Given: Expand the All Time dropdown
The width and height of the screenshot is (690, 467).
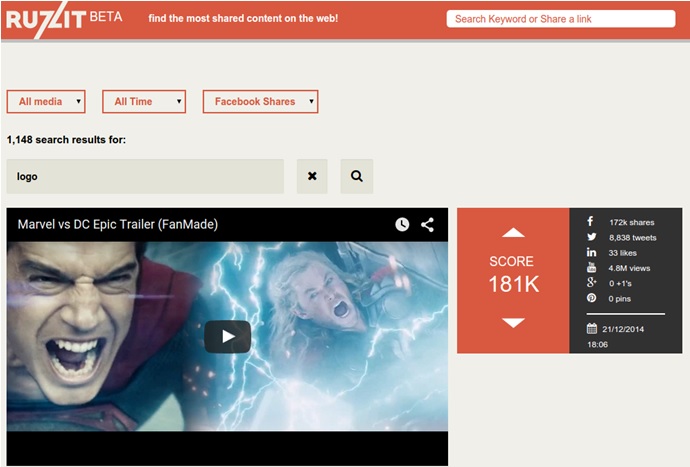Looking at the screenshot, I should [144, 102].
